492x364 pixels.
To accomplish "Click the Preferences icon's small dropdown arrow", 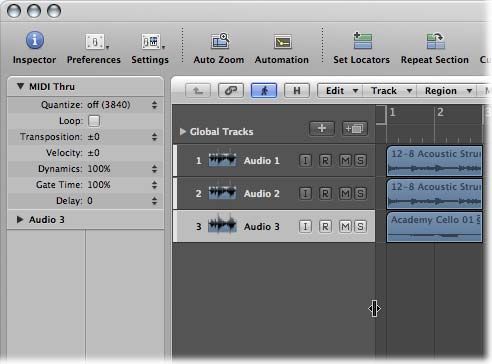I will tap(107, 48).
